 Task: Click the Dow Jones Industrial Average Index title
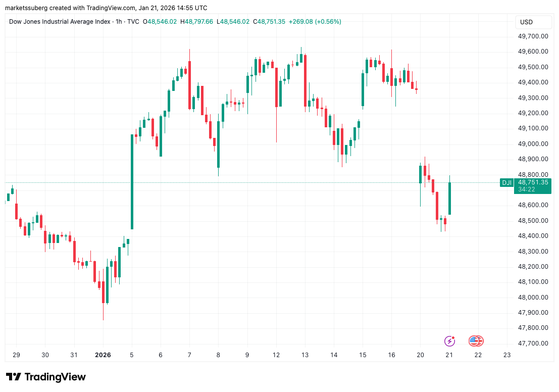(x=59, y=22)
